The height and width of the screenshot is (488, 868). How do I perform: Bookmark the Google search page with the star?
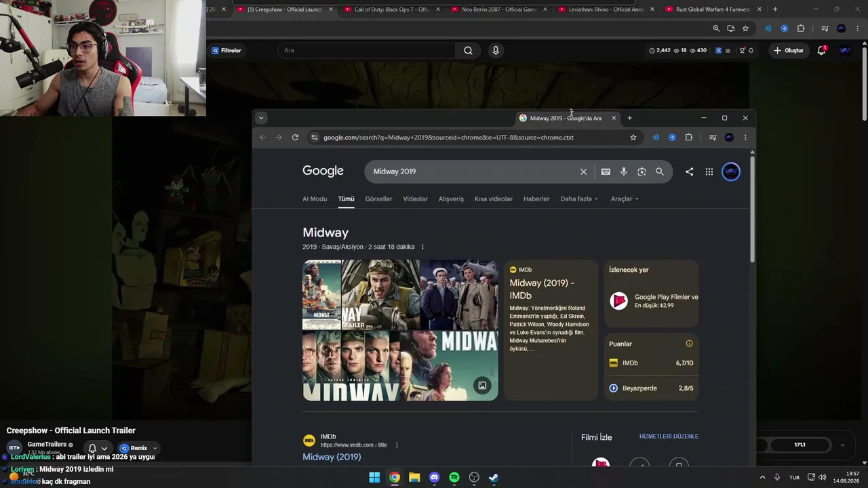[633, 137]
